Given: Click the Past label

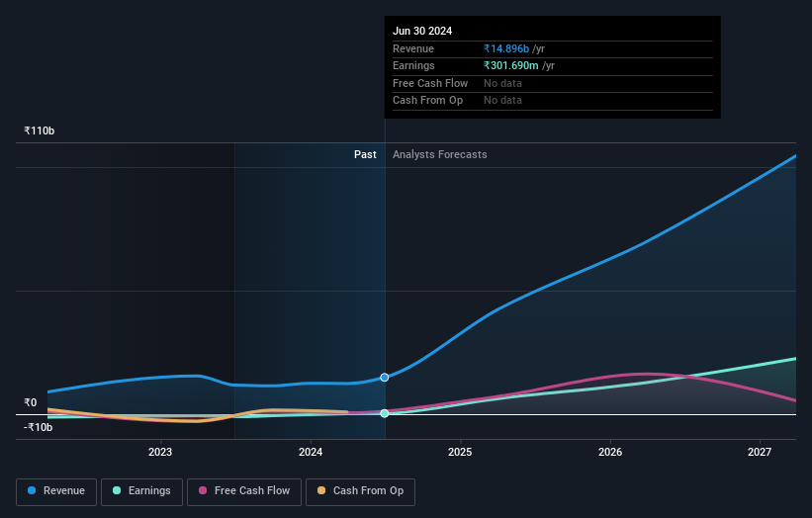Looking at the screenshot, I should [365, 154].
